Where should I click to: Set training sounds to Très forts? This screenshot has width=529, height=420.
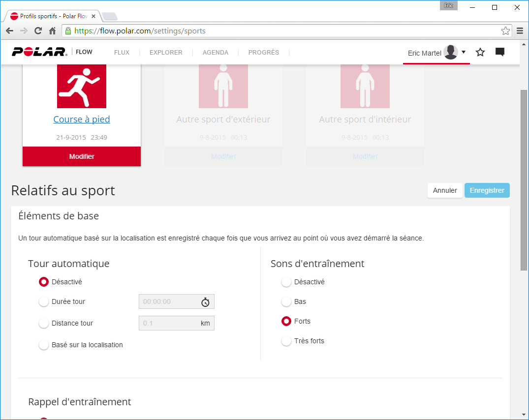286,341
